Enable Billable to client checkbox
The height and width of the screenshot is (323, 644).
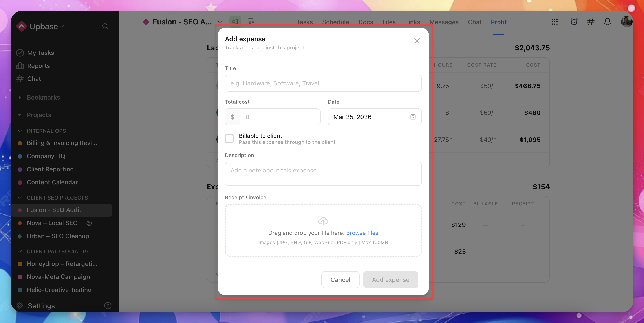tap(229, 139)
